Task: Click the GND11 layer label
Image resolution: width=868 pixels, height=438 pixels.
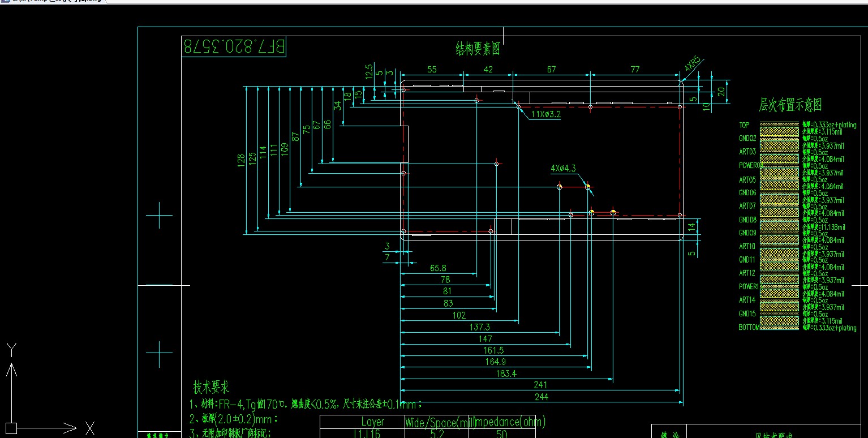Action: tap(747, 260)
